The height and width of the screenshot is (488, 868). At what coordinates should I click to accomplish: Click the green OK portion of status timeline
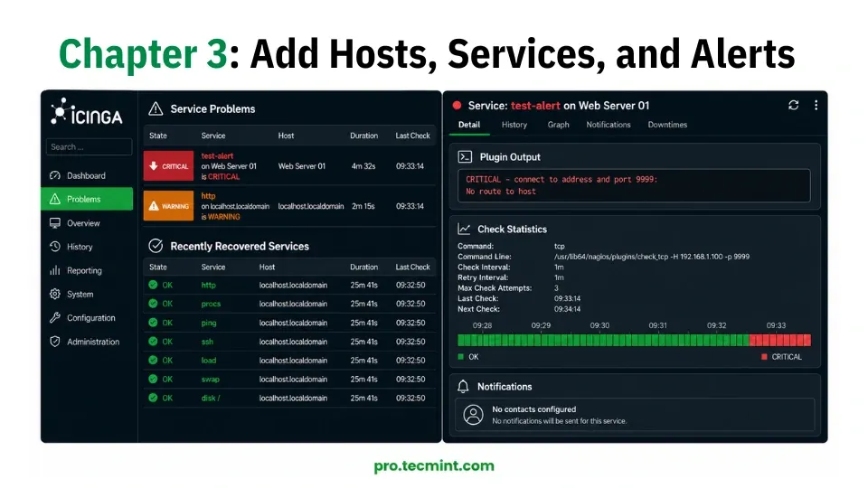coord(603,341)
